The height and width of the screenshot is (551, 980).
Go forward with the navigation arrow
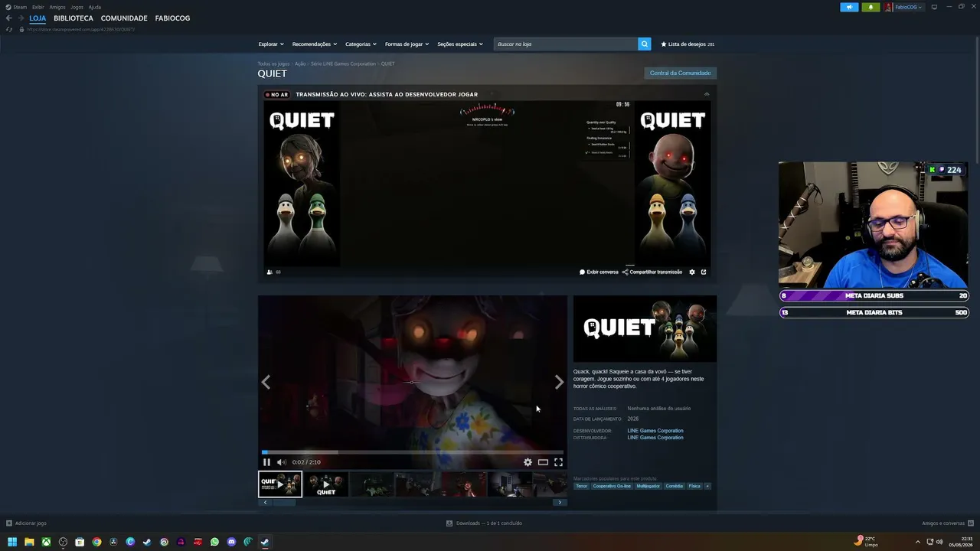(21, 18)
